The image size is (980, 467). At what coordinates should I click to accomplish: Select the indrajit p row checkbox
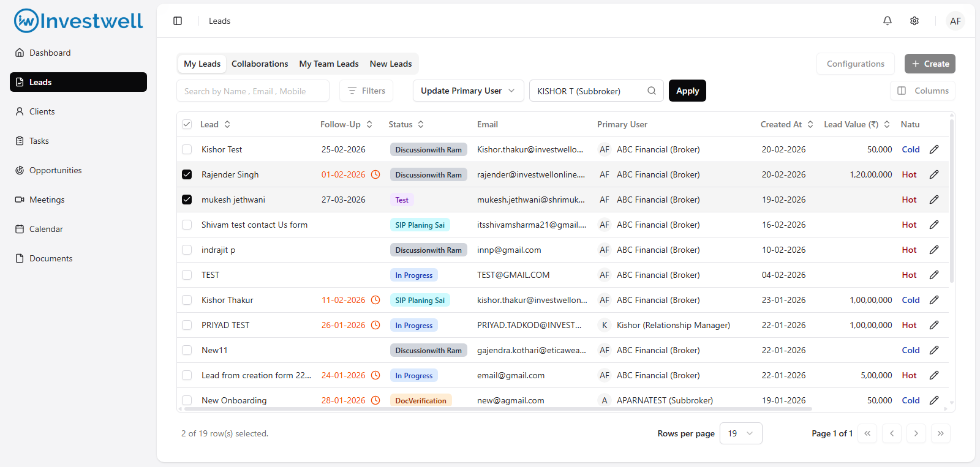point(187,250)
